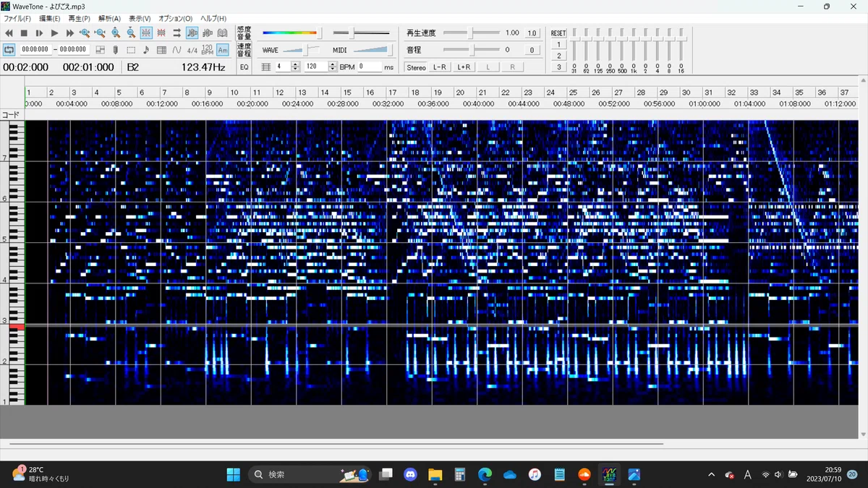Viewport: 868px width, 488px height.
Task: Select the 感度 音量 sensitivity button
Action: [x=244, y=33]
